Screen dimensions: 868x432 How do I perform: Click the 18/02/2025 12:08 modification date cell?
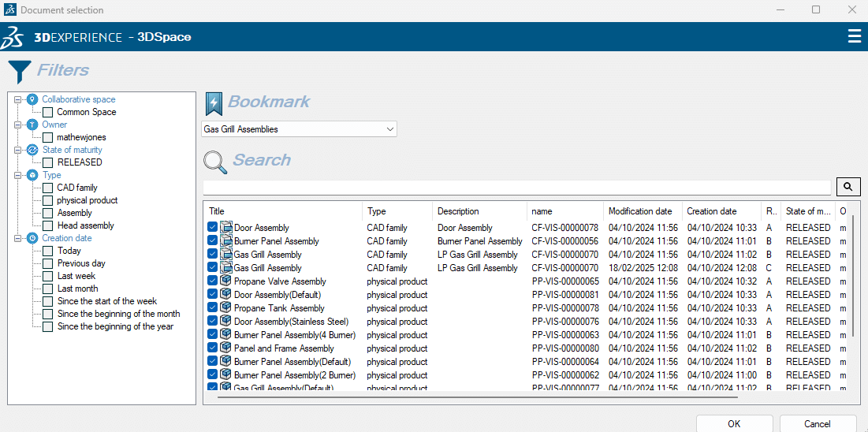pyautogui.click(x=643, y=267)
